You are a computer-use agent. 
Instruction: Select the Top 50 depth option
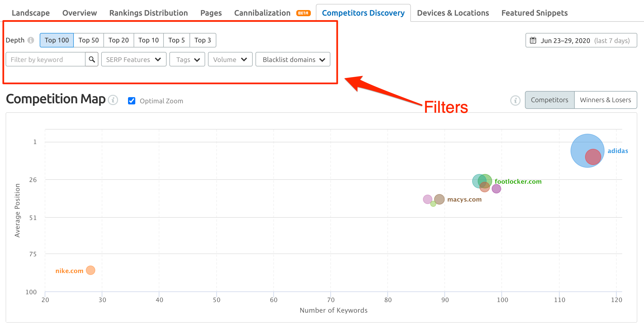point(89,40)
